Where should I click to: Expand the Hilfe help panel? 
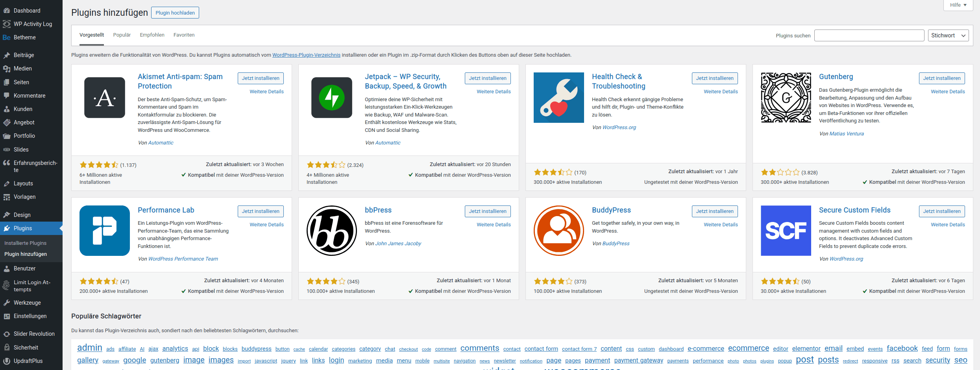(x=958, y=5)
